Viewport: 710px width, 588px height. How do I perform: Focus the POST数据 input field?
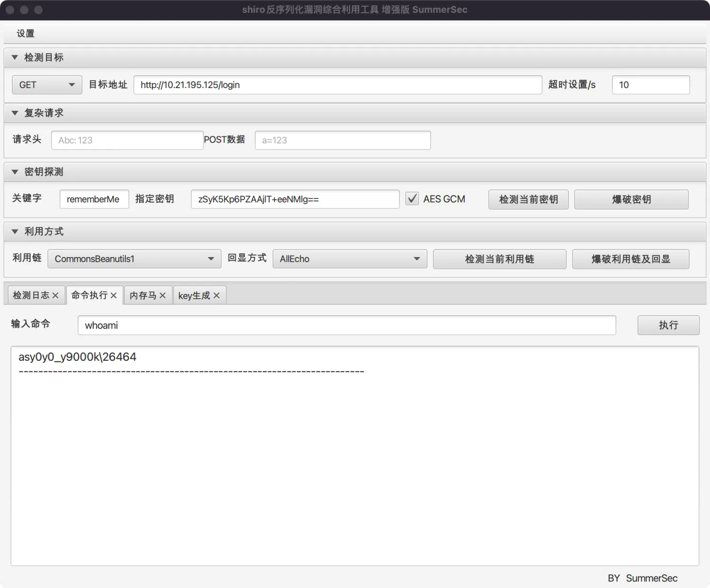click(343, 140)
